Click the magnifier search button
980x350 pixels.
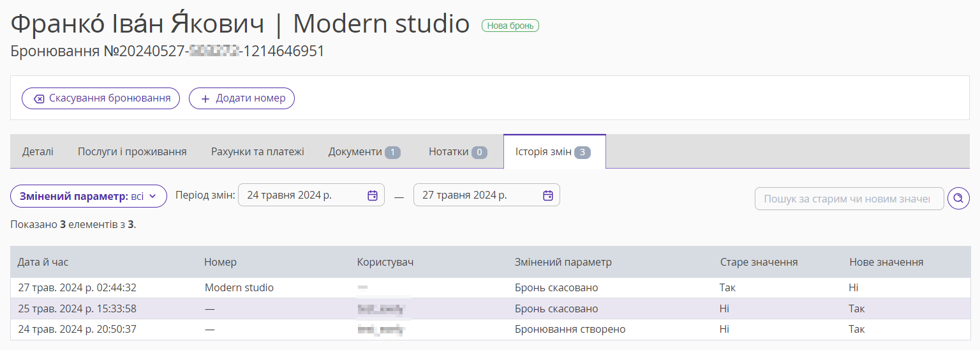958,199
